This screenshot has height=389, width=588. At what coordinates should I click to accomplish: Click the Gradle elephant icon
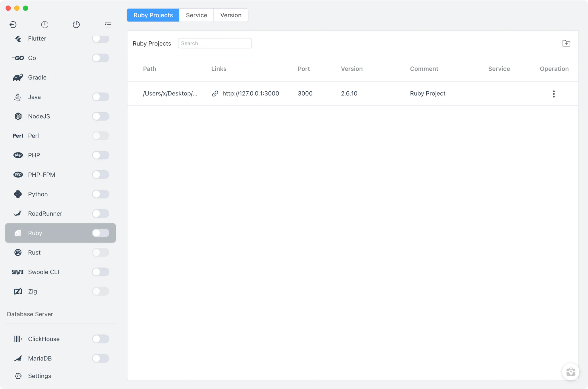18,78
